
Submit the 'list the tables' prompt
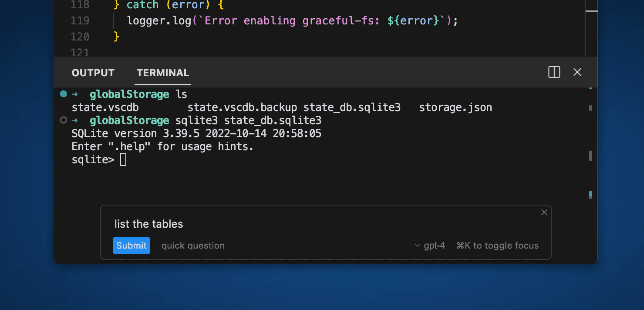coord(131,246)
